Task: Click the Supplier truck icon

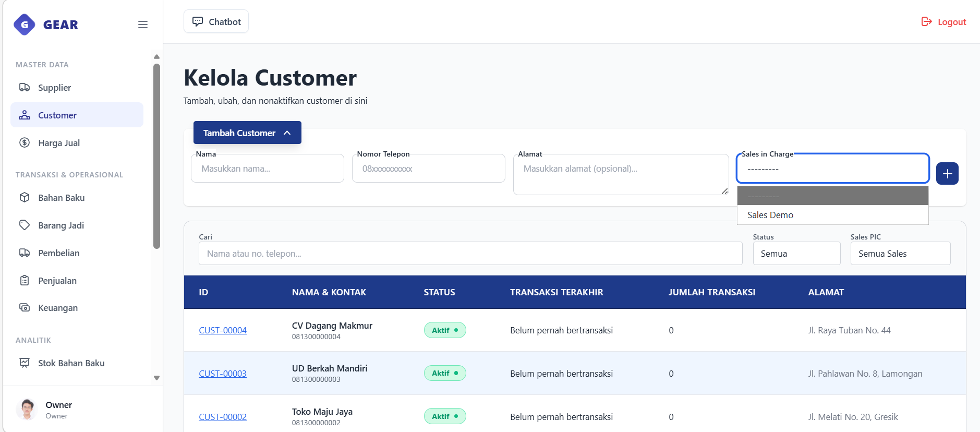Action: pyautogui.click(x=25, y=87)
